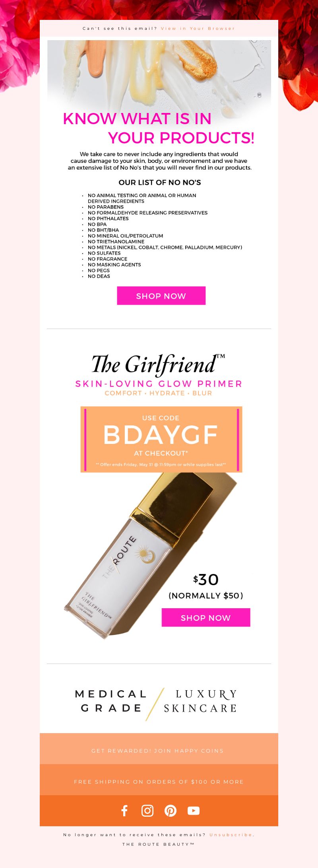Click the top pink SHOP NOW button

[x=161, y=296]
